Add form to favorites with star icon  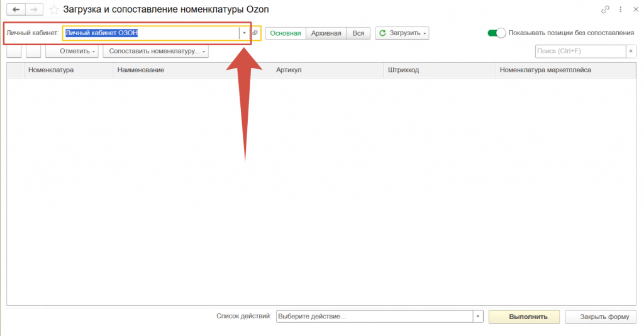tap(54, 10)
